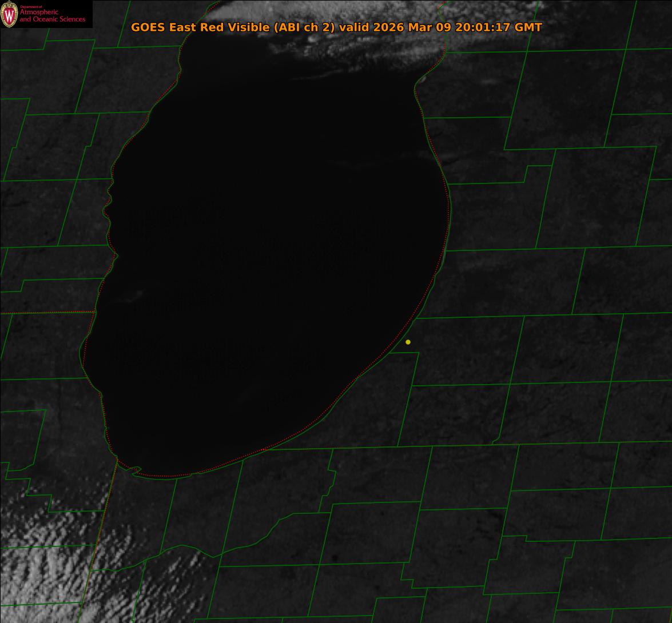Screen dimensions: 672x623
Task: Click the "20:01:17 GMT" timestamp
Action: (498, 27)
